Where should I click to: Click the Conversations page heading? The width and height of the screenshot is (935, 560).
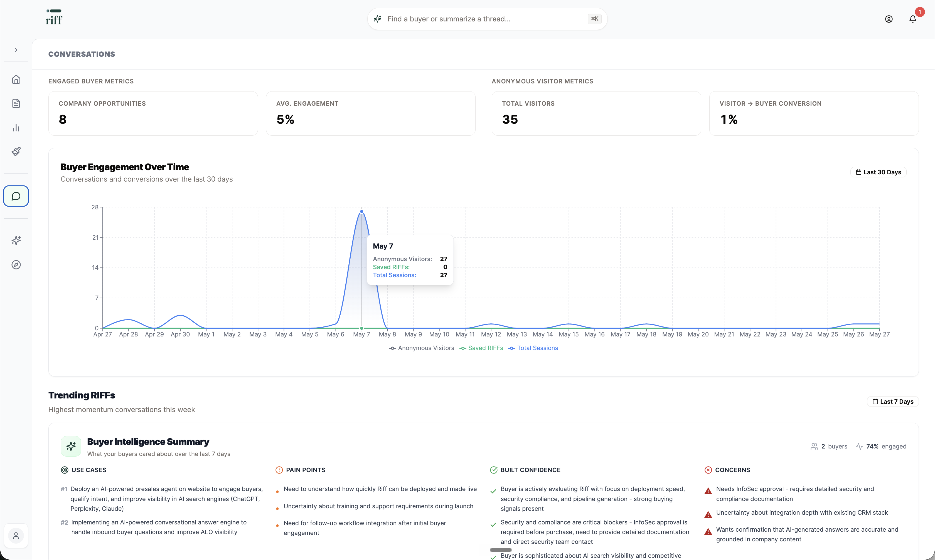pyautogui.click(x=82, y=54)
